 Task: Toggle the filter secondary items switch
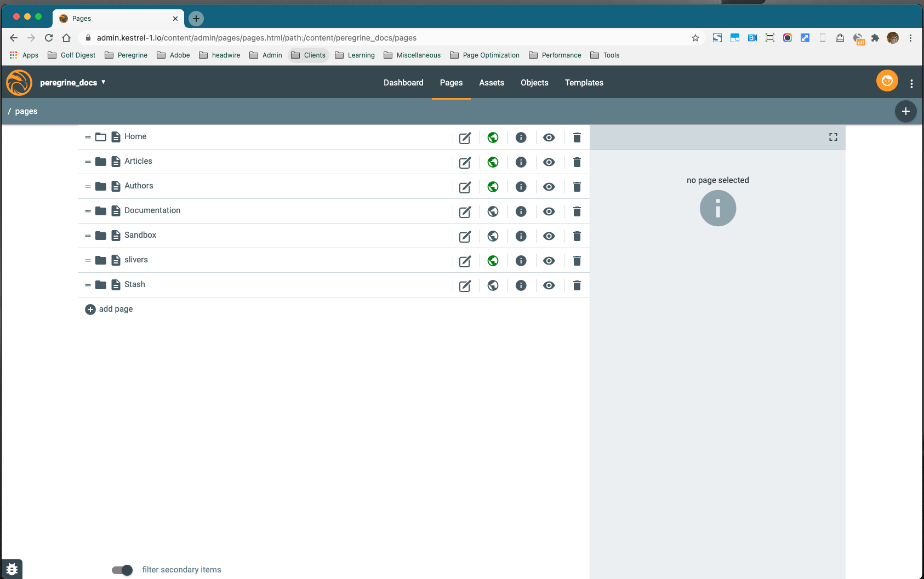click(122, 570)
